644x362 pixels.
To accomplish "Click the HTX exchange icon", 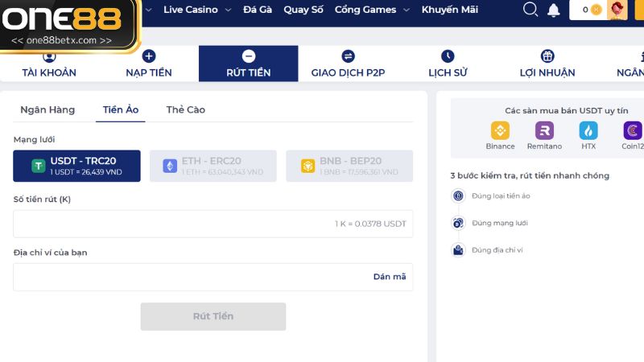I will 588,130.
